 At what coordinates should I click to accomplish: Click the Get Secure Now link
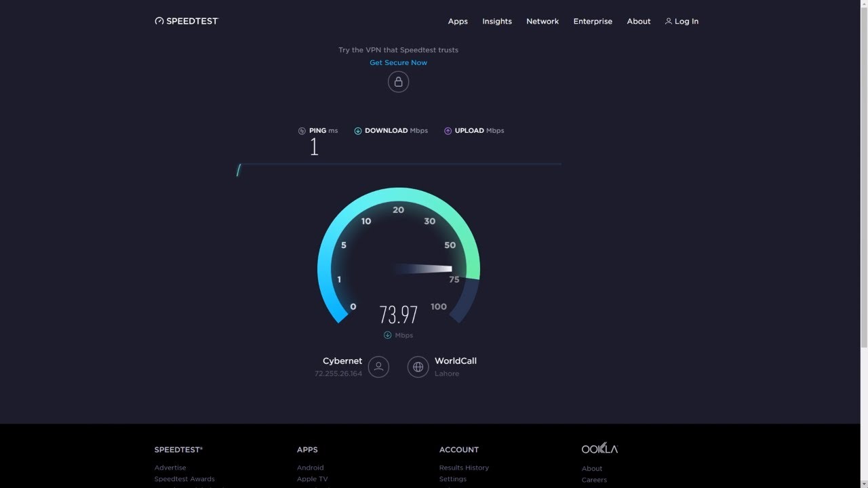[x=398, y=62]
